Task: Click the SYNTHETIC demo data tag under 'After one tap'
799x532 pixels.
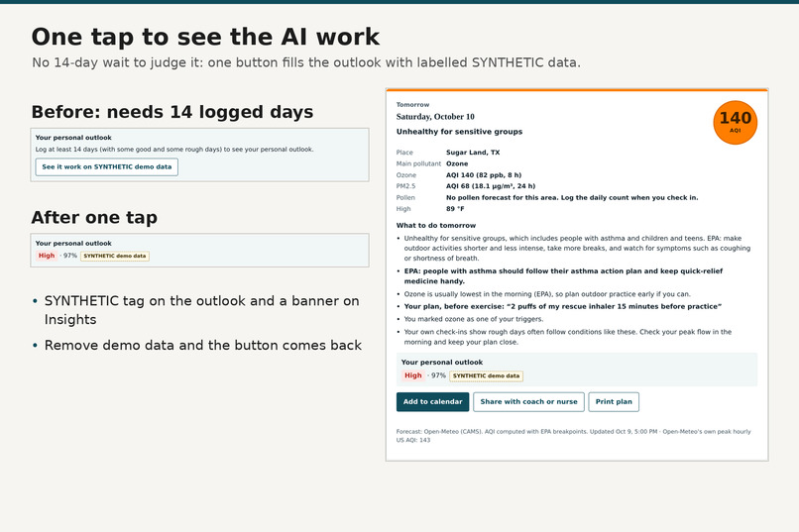Action: (115, 256)
